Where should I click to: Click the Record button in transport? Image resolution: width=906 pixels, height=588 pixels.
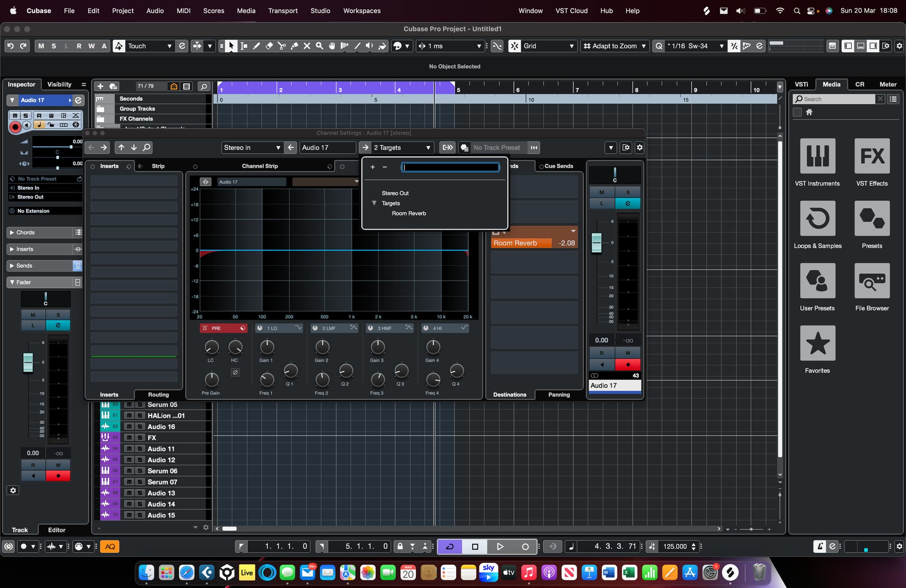[x=525, y=547]
